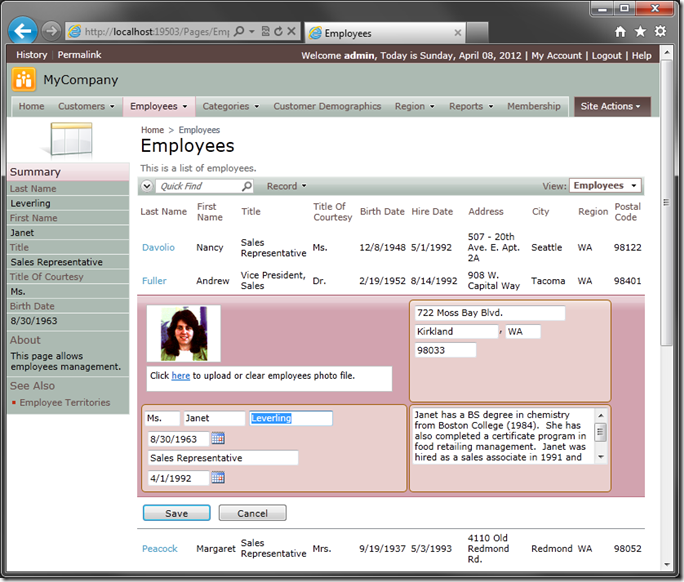The height and width of the screenshot is (582, 684).
Task: Open the View Employees selector
Action: [605, 186]
